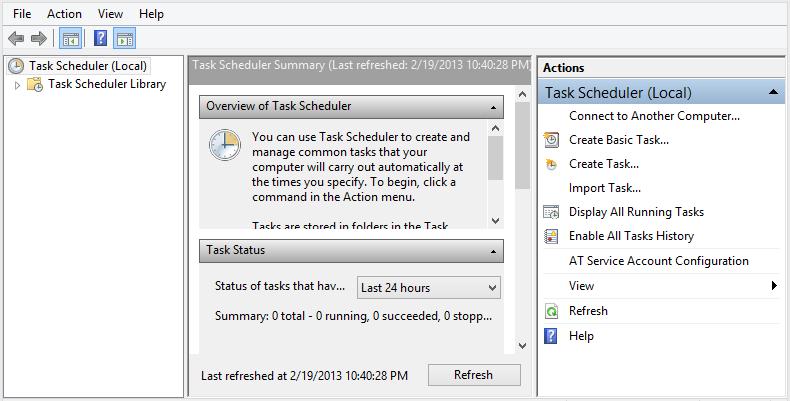Screen dimensions: 790x401
Task: Click the green Refresh icon in Actions
Action: 551,311
